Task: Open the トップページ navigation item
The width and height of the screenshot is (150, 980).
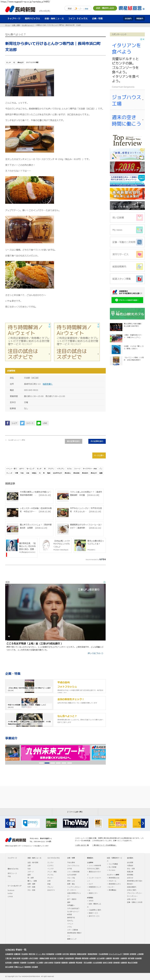Action: [x=14, y=19]
